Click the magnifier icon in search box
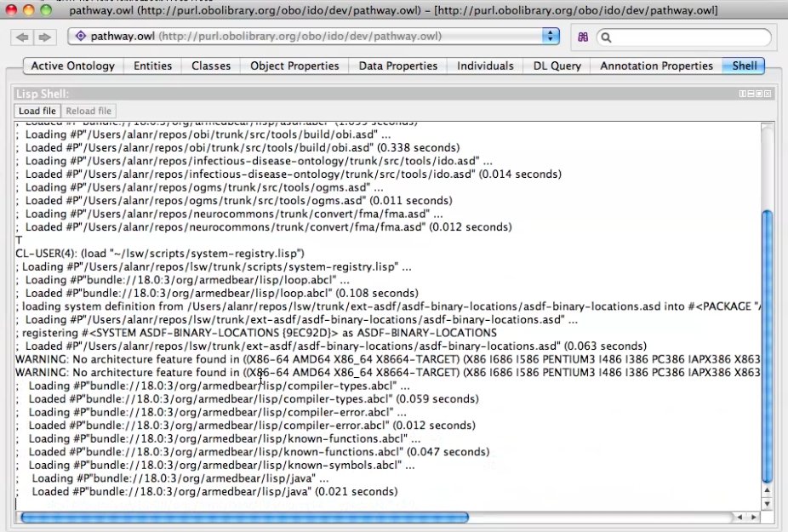 [x=607, y=37]
